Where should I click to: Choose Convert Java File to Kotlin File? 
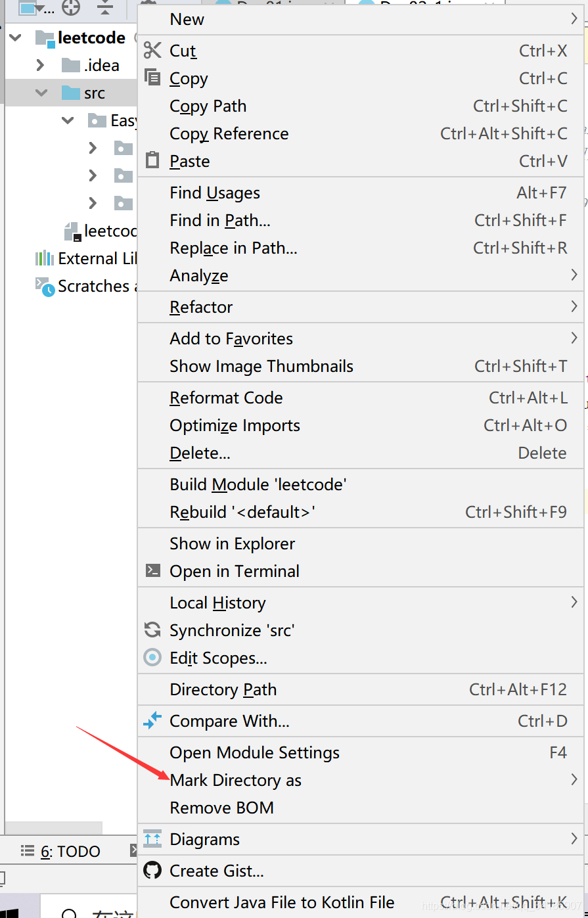(360, 902)
